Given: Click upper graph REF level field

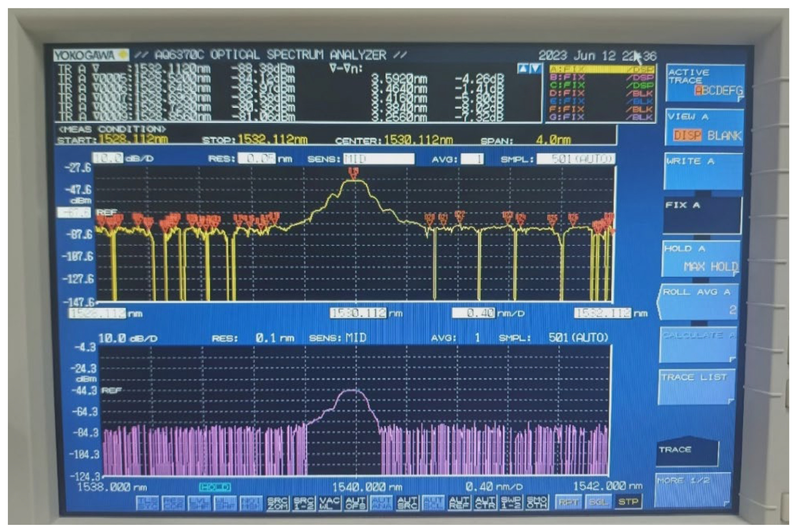Looking at the screenshot, I should [x=74, y=213].
